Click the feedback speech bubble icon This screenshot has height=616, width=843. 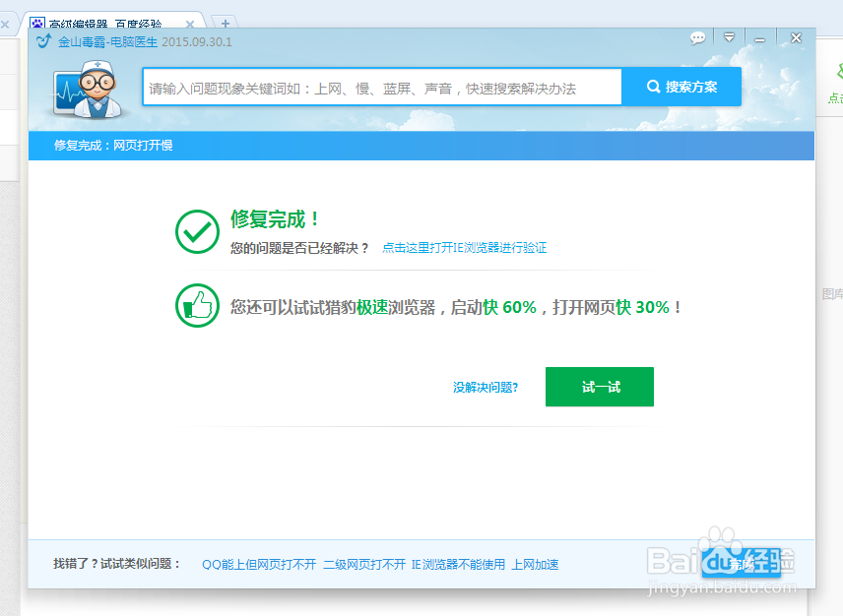(698, 38)
